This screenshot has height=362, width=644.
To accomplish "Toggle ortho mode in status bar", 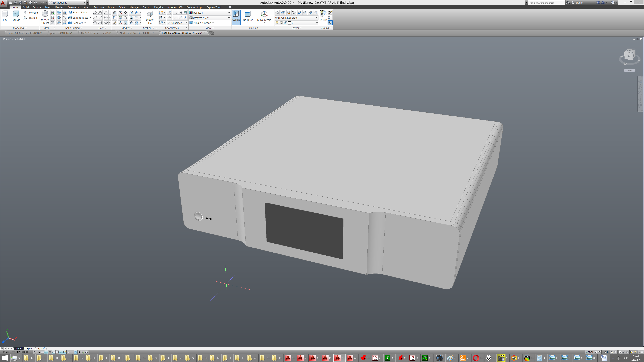I will pos(46,352).
